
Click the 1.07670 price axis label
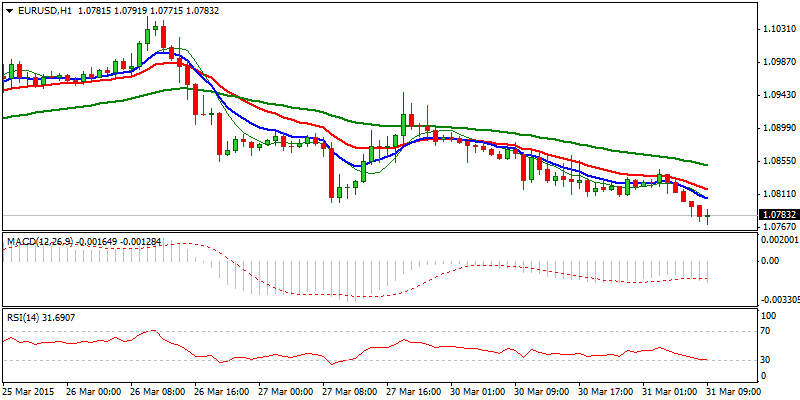(x=778, y=227)
